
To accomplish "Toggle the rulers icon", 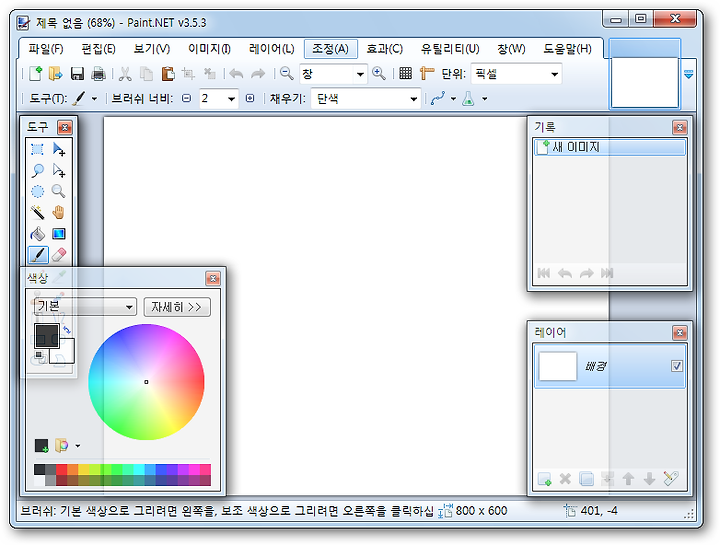I will pyautogui.click(x=427, y=73).
